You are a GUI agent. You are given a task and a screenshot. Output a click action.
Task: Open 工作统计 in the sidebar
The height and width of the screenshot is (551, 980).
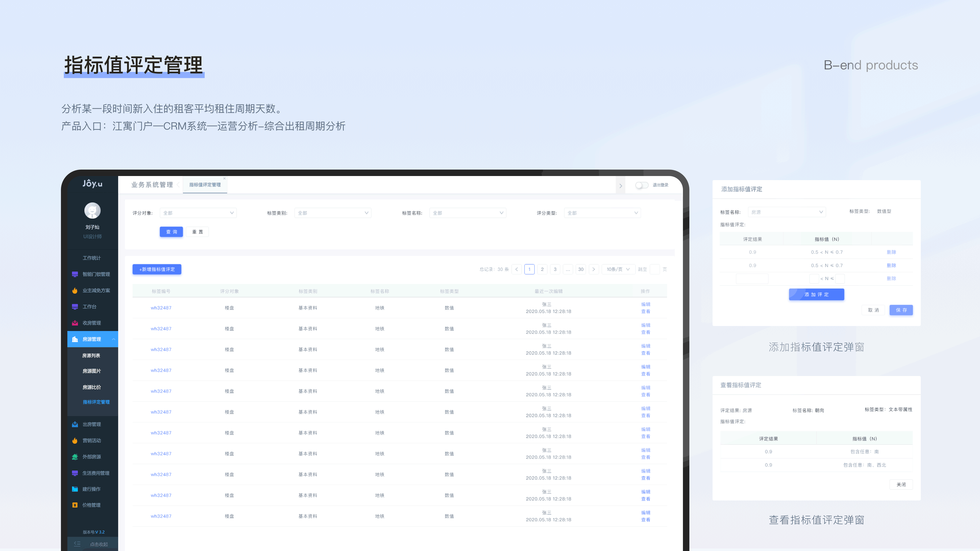coord(92,258)
